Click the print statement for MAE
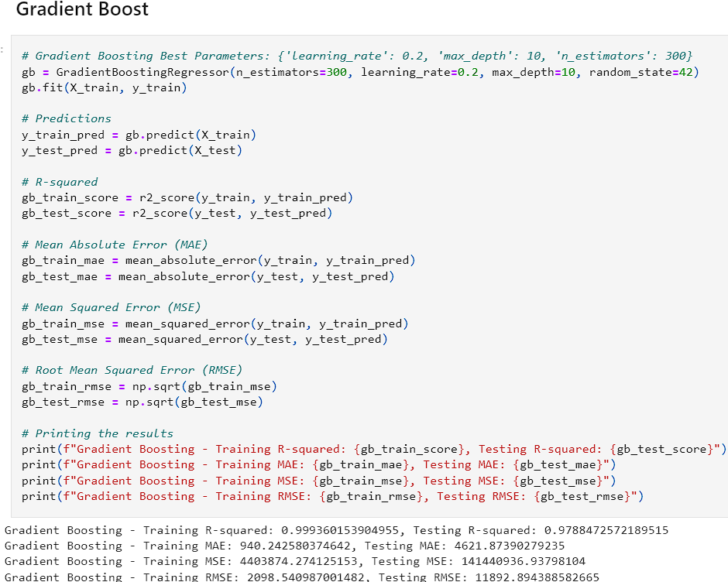The image size is (728, 582). click(x=318, y=464)
